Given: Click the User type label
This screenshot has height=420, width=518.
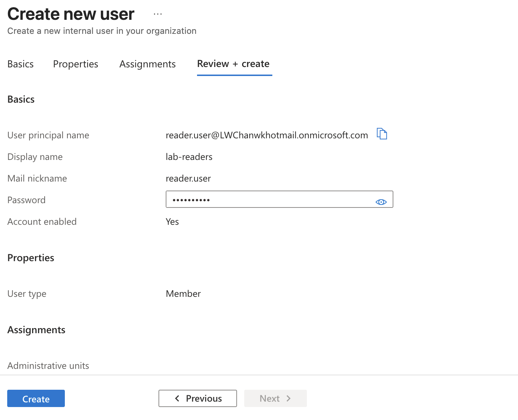Looking at the screenshot, I should [x=27, y=294].
